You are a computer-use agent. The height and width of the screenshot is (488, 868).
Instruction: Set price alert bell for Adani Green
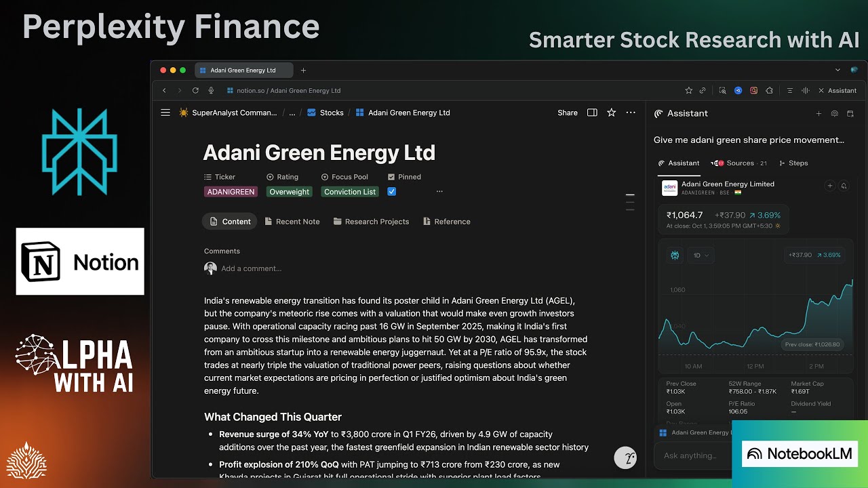[x=844, y=186]
